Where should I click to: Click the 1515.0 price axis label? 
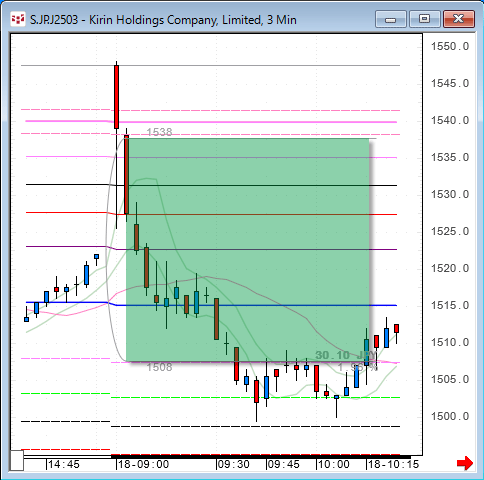450,305
